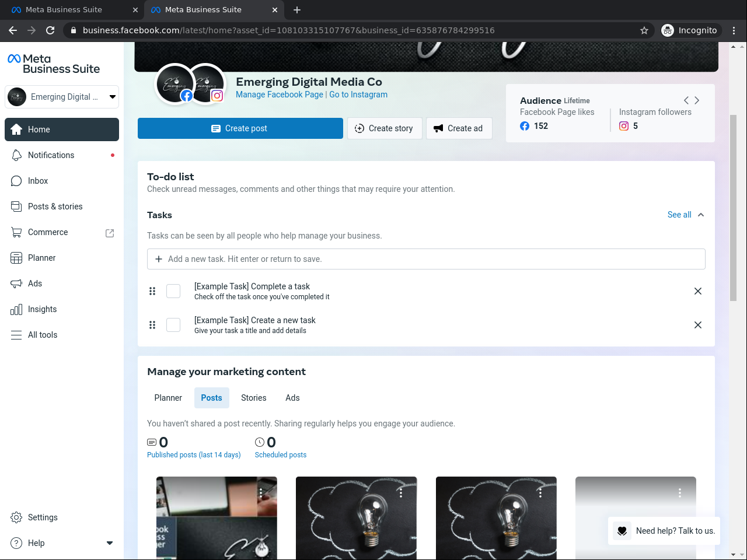
Task: Click the Help question mark icon
Action: click(16, 543)
